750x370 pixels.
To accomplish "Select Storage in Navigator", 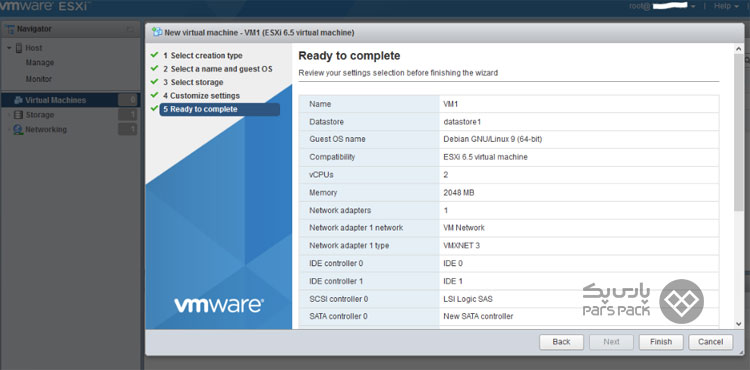I will tap(40, 115).
